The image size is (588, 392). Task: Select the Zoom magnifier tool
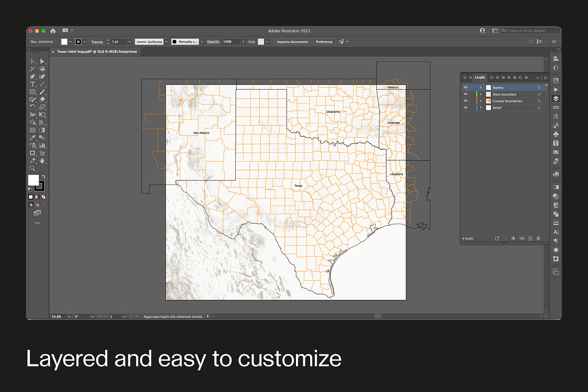pos(32,168)
